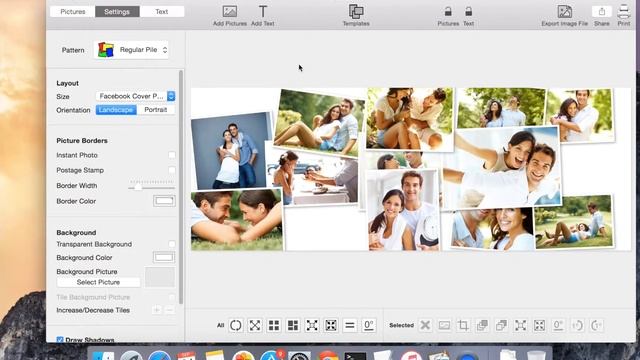Switch to the Text tab
This screenshot has width=640, height=360.
click(x=162, y=12)
